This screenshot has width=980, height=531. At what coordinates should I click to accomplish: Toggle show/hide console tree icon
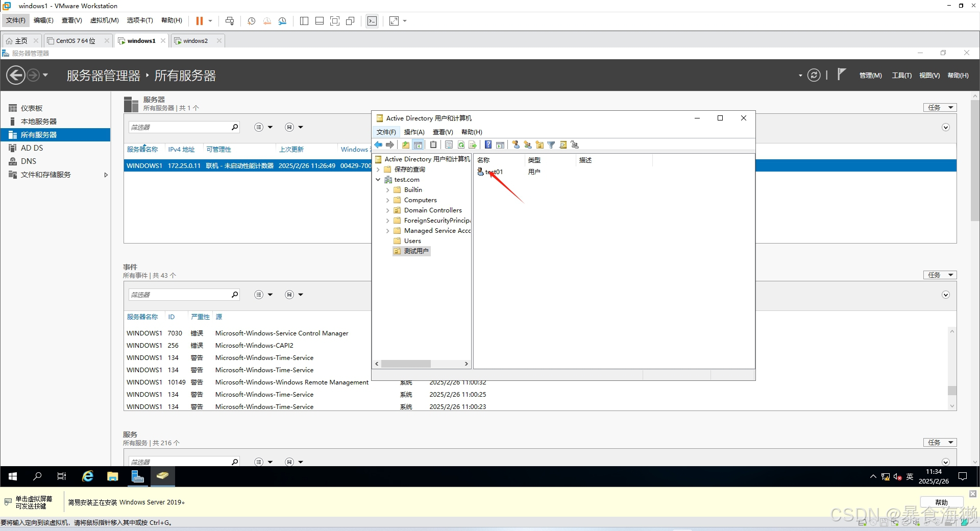(418, 145)
